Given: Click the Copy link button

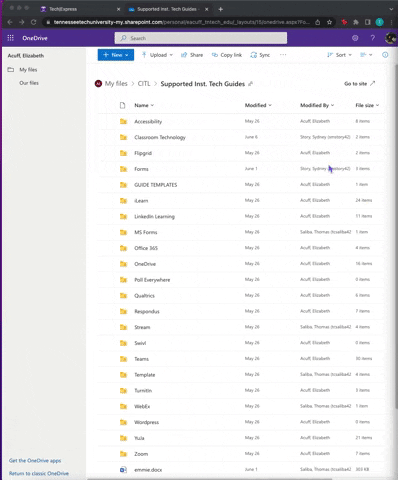Looking at the screenshot, I should coord(227,55).
